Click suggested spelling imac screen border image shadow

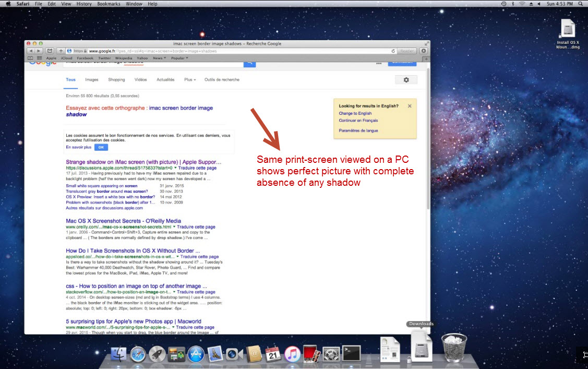(x=139, y=111)
